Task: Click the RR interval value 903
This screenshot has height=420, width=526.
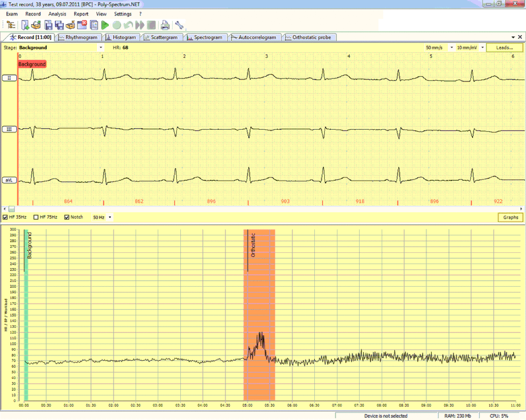Action: pyautogui.click(x=285, y=201)
